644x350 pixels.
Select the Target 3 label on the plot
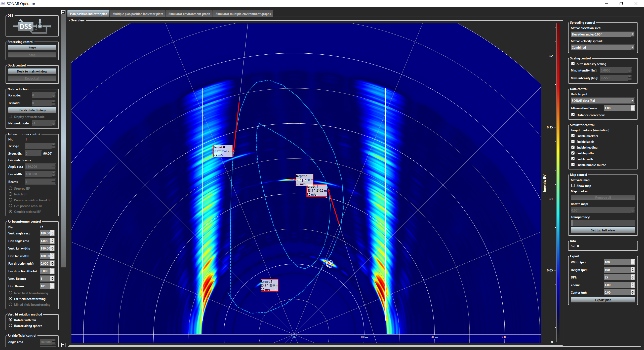pos(269,285)
